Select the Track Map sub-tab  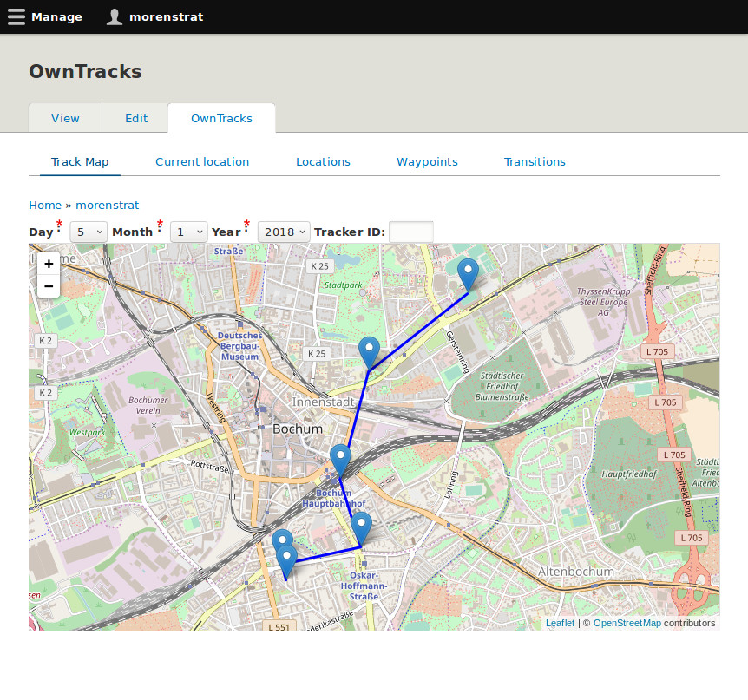click(x=80, y=162)
